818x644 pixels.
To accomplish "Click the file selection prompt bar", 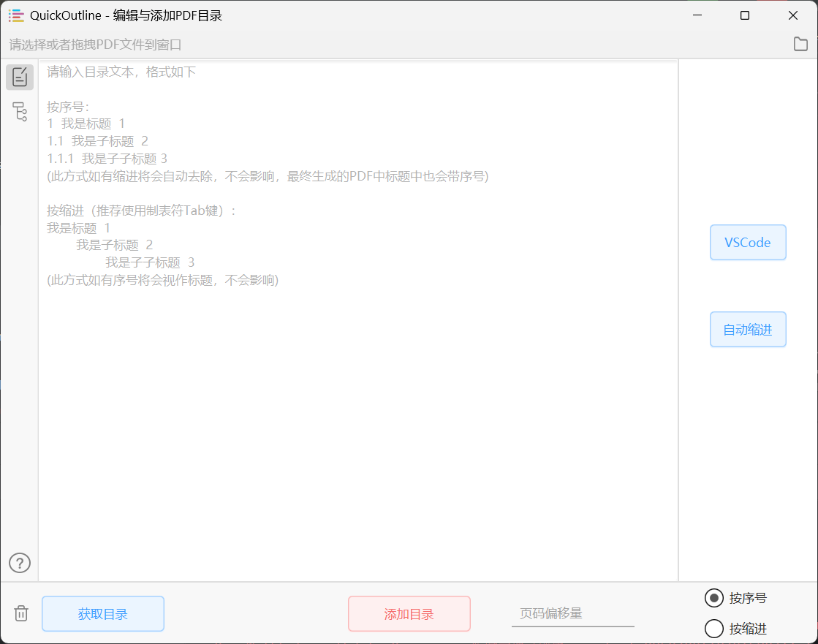I will point(292,44).
